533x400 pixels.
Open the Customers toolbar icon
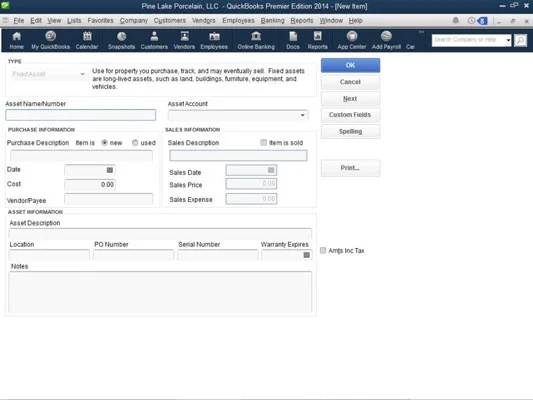(154, 40)
